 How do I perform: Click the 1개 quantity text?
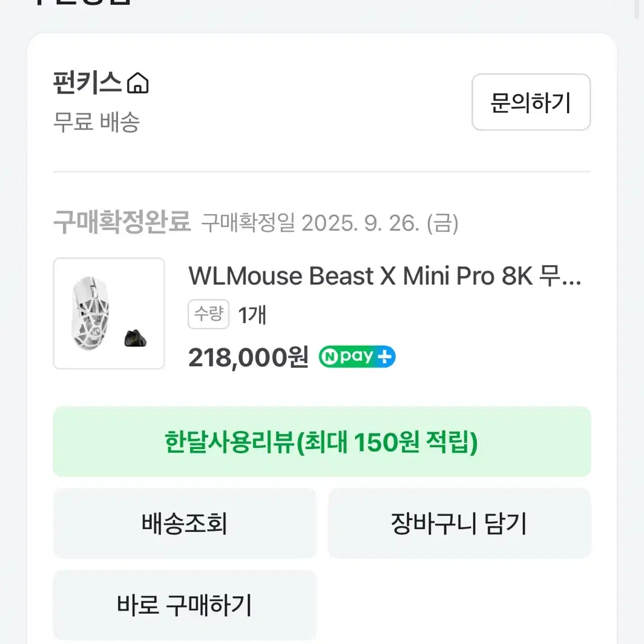(252, 315)
